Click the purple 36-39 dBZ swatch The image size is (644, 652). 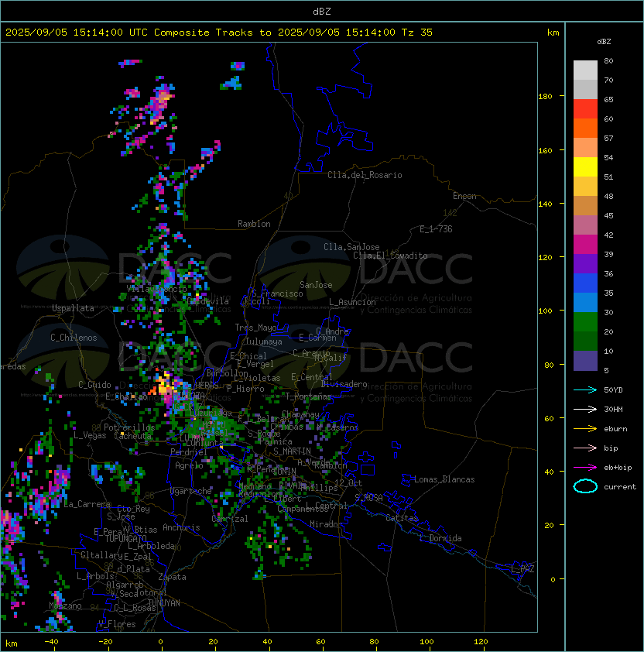pos(585,263)
